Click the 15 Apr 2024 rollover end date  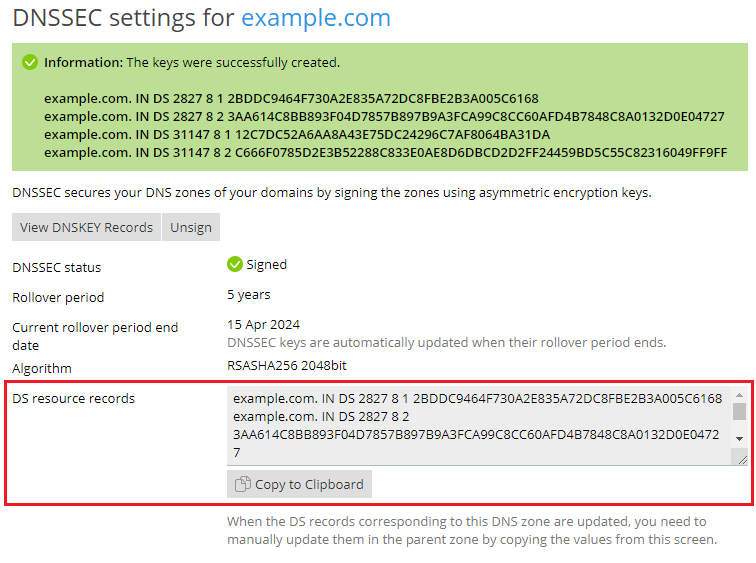point(263,324)
